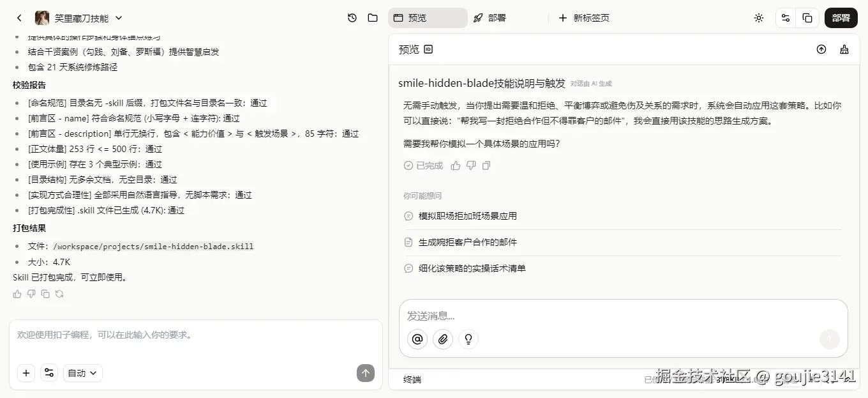The height and width of the screenshot is (398, 868).
Task: Switch to the 部署 tab
Action: point(490,18)
